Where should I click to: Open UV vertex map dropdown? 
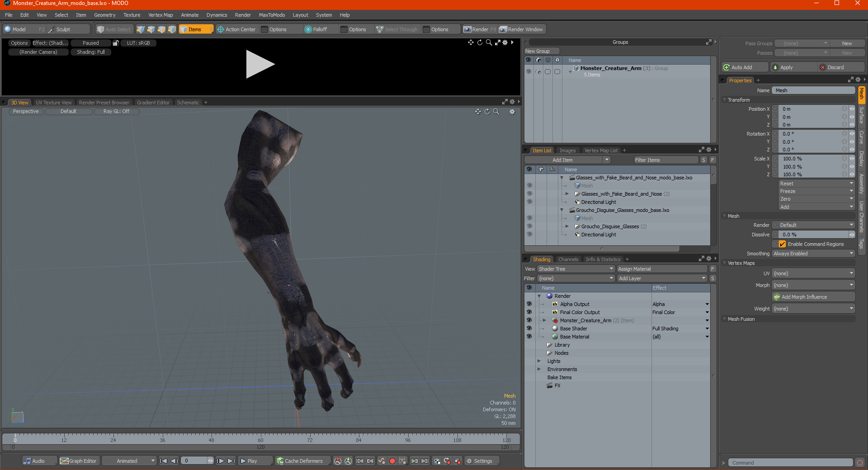tap(813, 273)
